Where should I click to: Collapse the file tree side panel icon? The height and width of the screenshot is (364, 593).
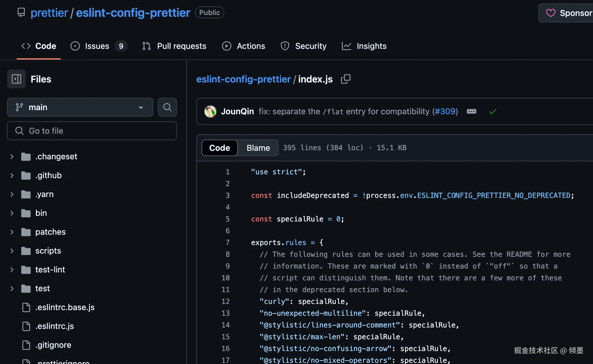point(17,79)
